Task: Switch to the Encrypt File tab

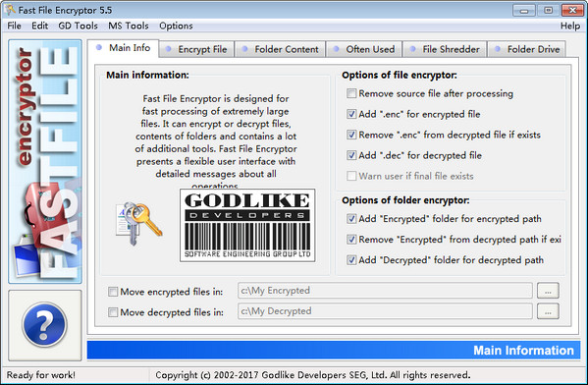Action: tap(196, 49)
